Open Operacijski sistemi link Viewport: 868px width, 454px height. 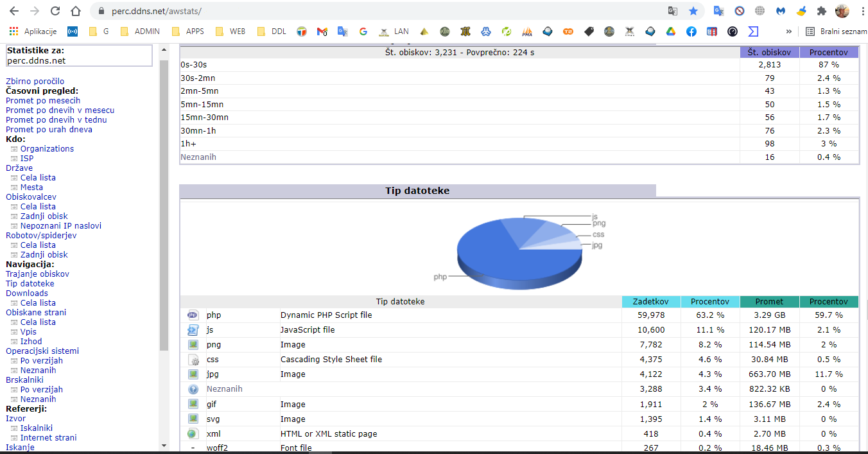point(42,351)
